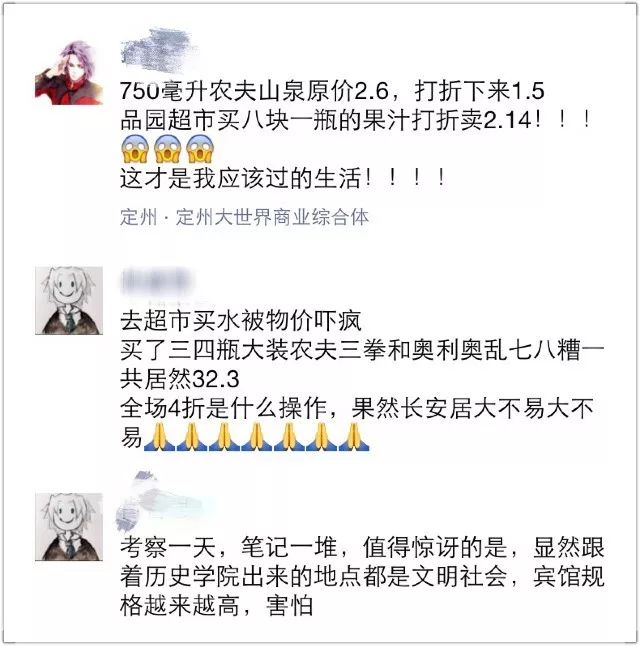640x646 pixels.
Task: Open the second post's sketch smiley avatar
Action: click(69, 300)
